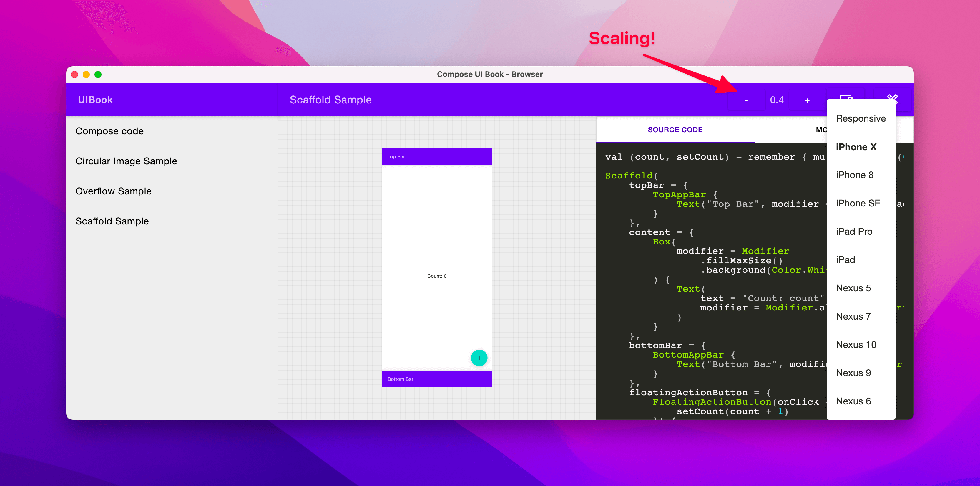Click the design tools ruler-pencil icon
Viewport: 980px width, 486px height.
893,100
